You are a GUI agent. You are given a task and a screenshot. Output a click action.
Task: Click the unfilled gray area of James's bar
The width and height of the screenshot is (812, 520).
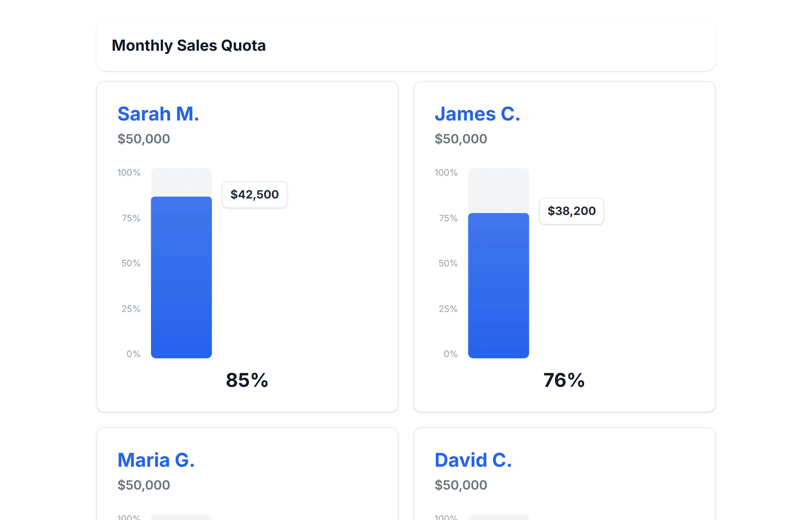[x=498, y=191]
